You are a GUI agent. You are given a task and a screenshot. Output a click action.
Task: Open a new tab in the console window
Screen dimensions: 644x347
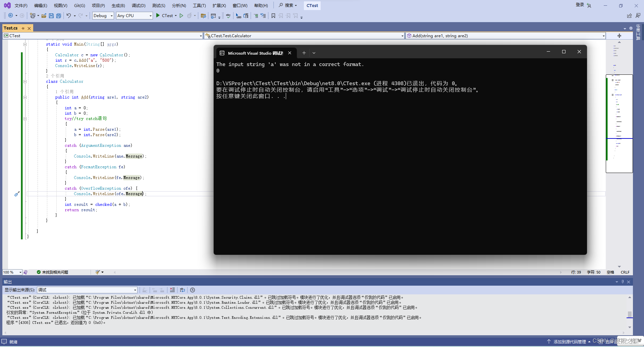coord(304,53)
